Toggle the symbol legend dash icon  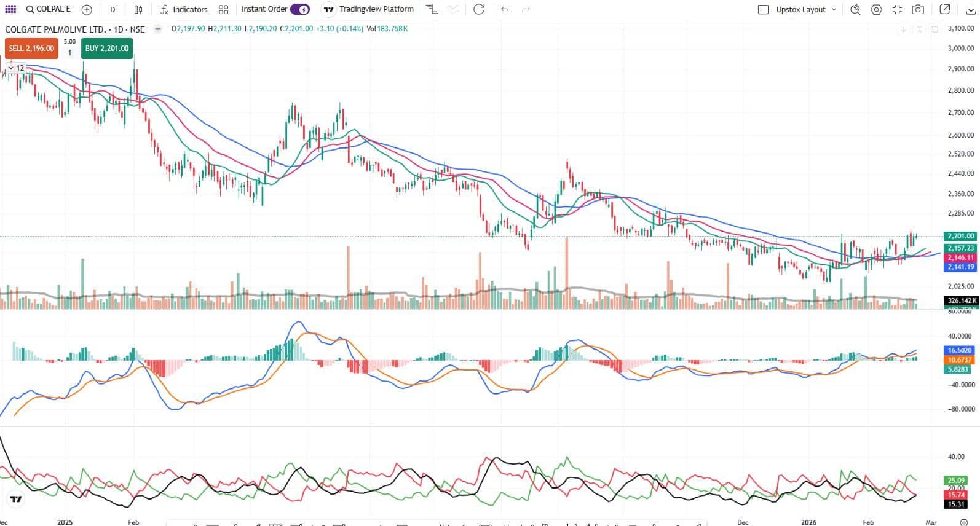(x=158, y=29)
